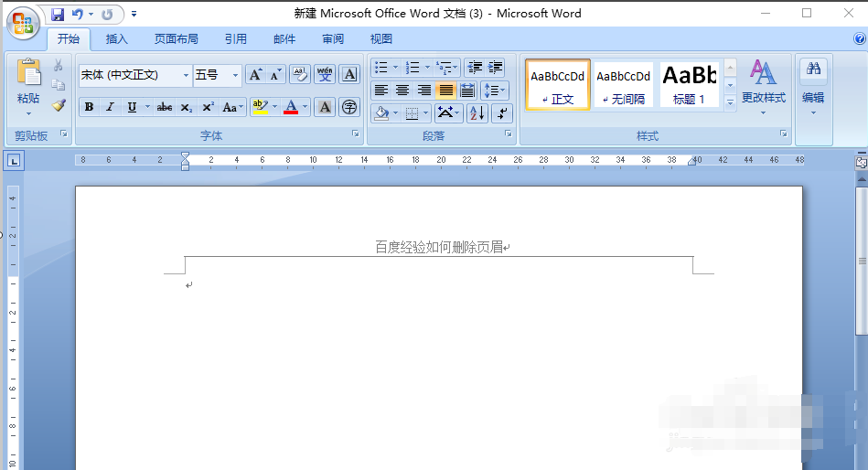This screenshot has height=470, width=868.
Task: Open the phonetic guide (wén) tool
Action: click(x=325, y=75)
